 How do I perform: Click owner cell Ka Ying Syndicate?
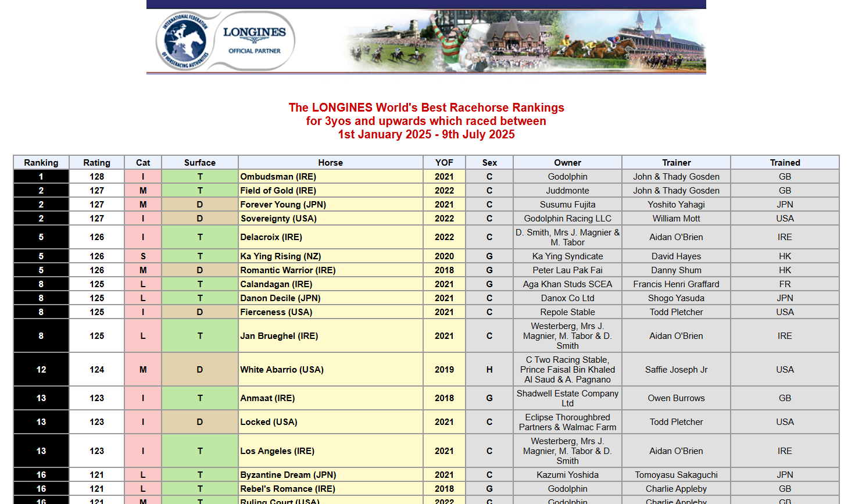(568, 256)
